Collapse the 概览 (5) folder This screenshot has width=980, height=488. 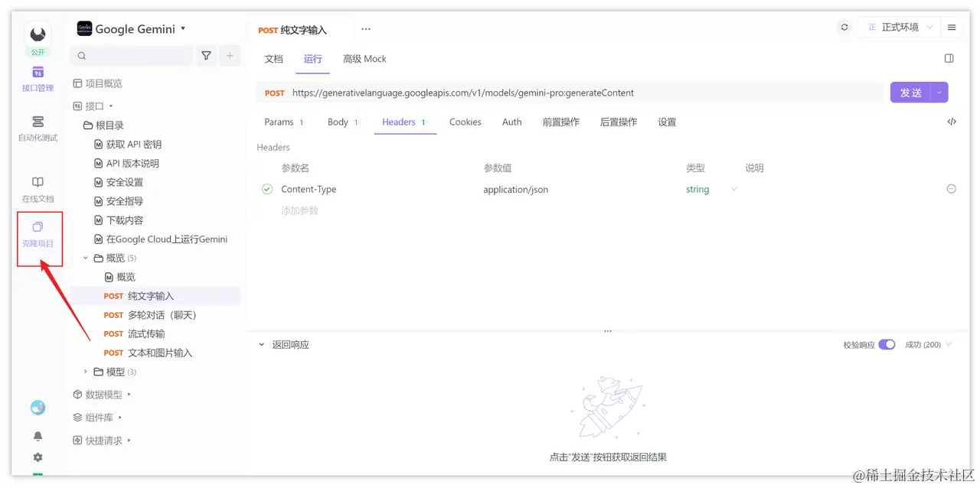click(x=85, y=258)
